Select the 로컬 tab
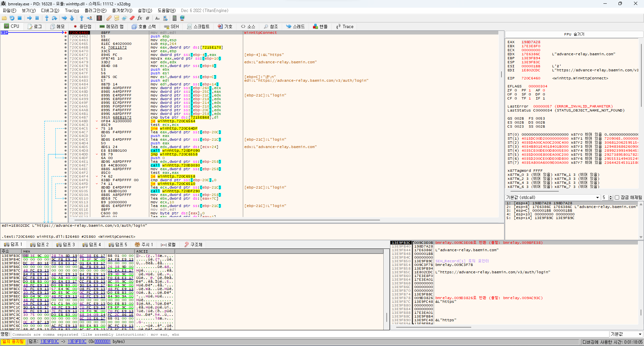 168,245
